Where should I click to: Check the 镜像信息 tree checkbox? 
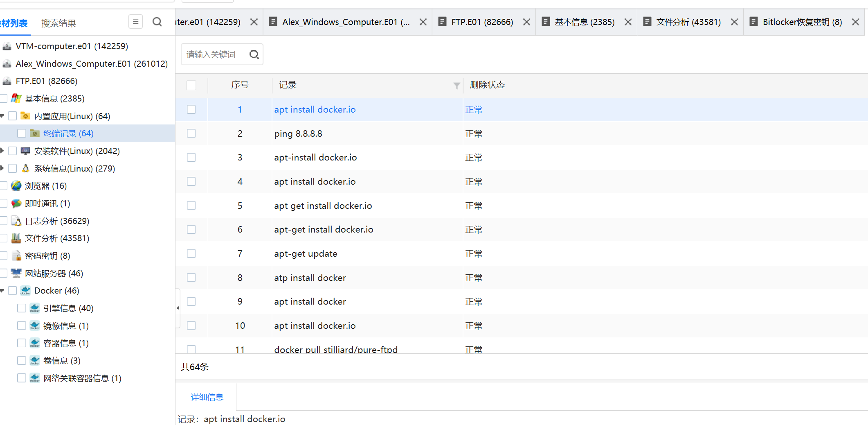22,326
